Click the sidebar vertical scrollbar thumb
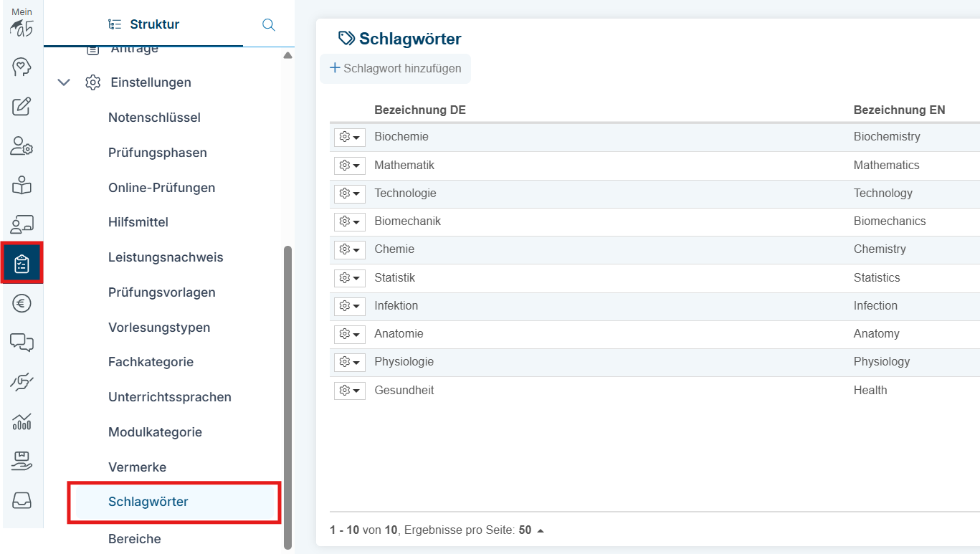 coord(288,394)
